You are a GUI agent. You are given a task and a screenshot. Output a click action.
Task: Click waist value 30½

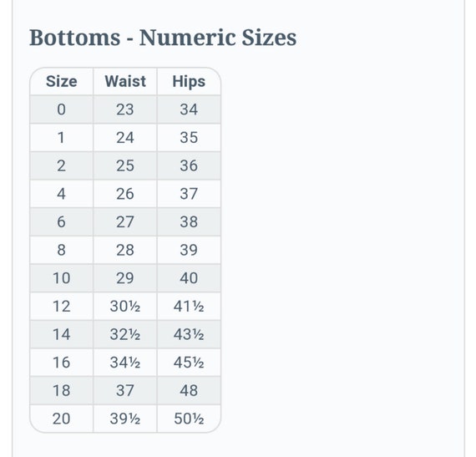point(125,306)
